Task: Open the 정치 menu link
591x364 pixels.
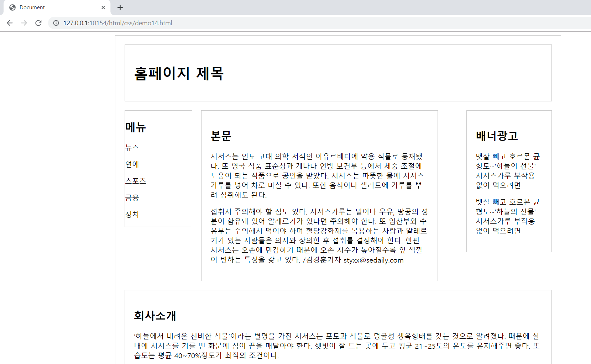Action: (132, 214)
